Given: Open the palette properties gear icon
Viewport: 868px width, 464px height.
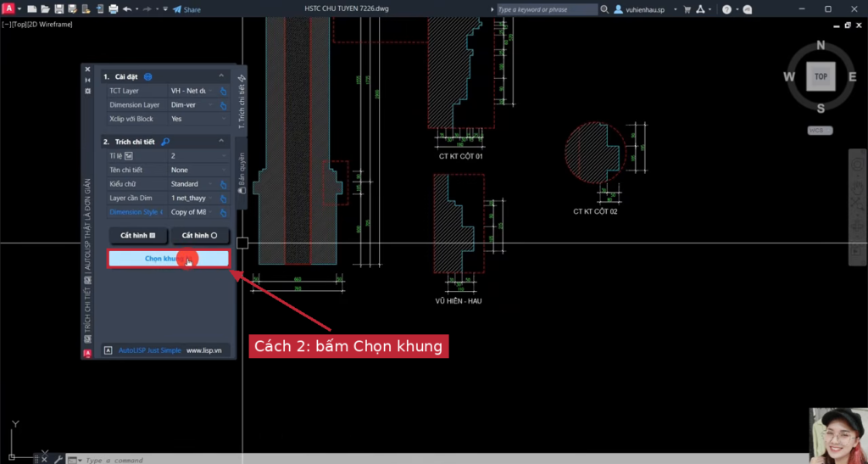Looking at the screenshot, I should [x=87, y=91].
